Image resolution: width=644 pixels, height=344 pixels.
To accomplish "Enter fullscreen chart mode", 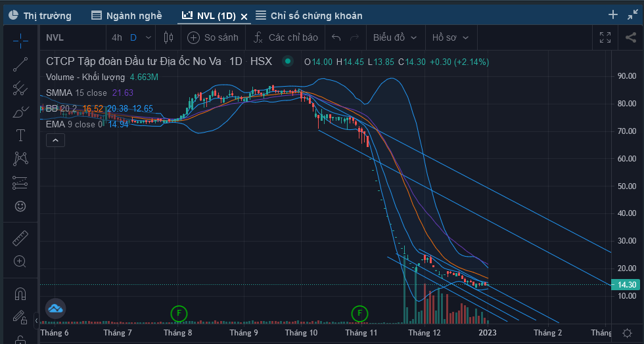I will [605, 38].
